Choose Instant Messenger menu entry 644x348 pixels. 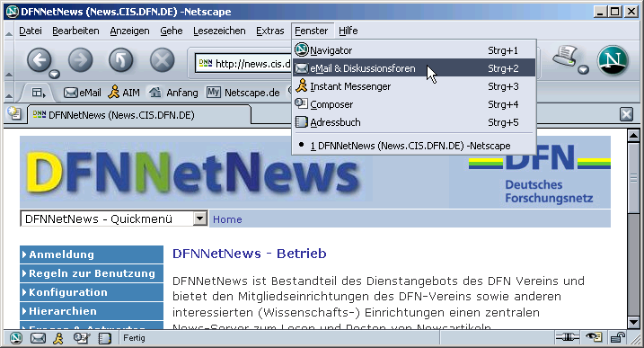[414, 86]
